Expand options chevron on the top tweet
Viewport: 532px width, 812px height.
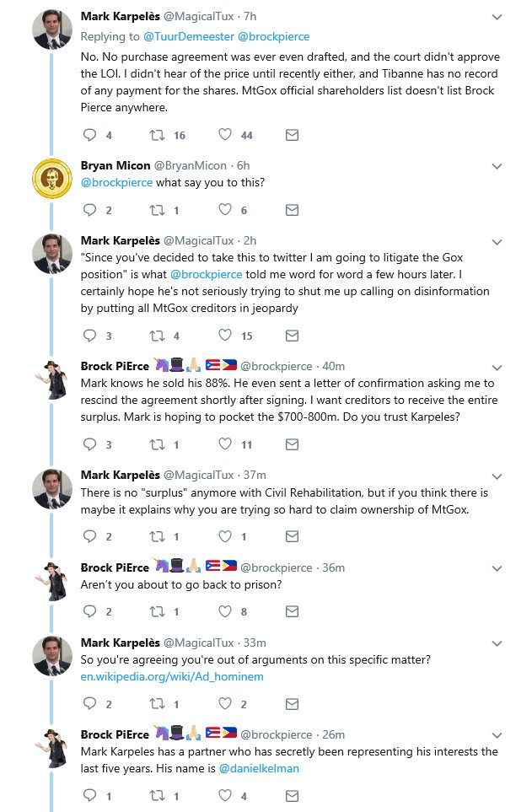point(497,17)
